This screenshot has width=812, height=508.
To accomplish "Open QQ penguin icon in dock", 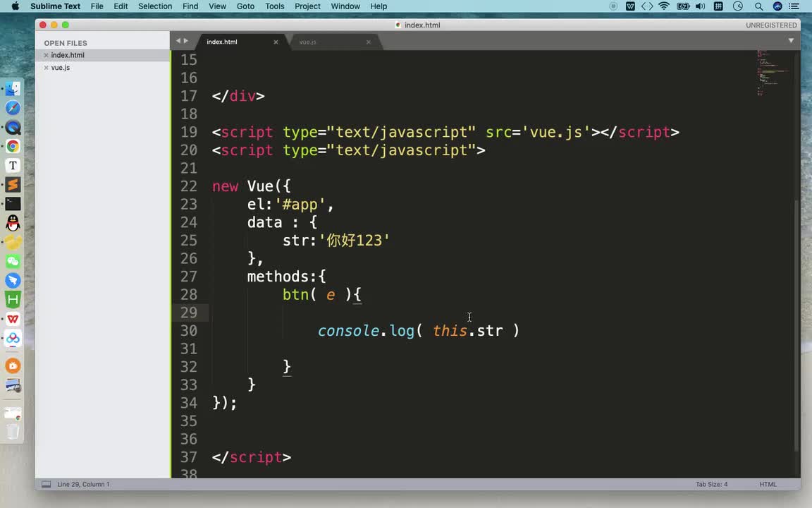I will (13, 223).
